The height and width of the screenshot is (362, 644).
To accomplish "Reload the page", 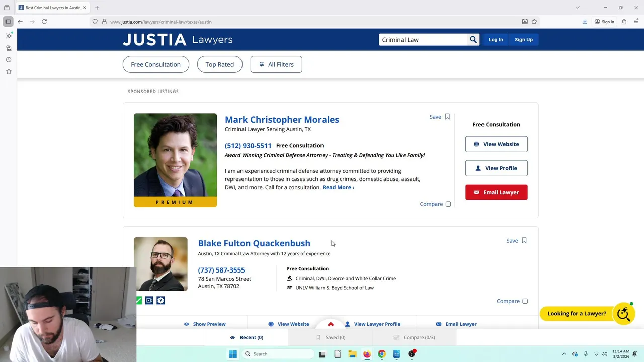I will tap(44, 22).
